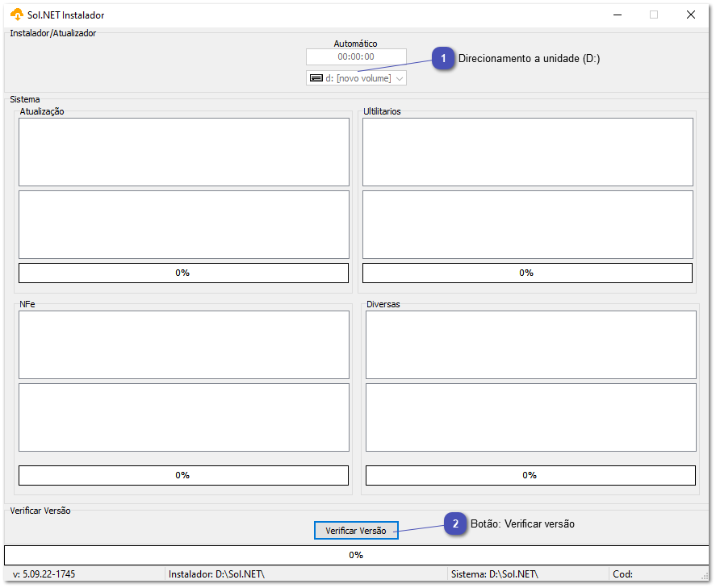
Task: Select the upper list box under Atualização
Action: click(x=184, y=152)
